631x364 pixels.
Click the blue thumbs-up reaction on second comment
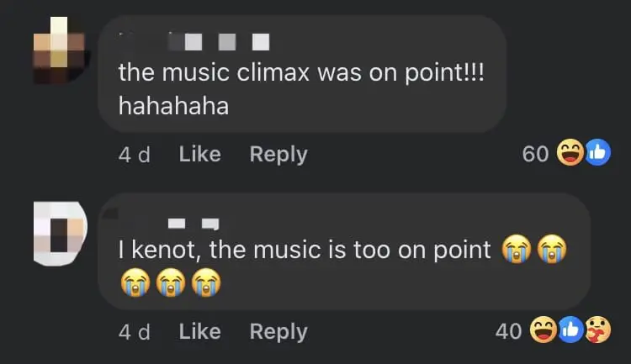[569, 331]
